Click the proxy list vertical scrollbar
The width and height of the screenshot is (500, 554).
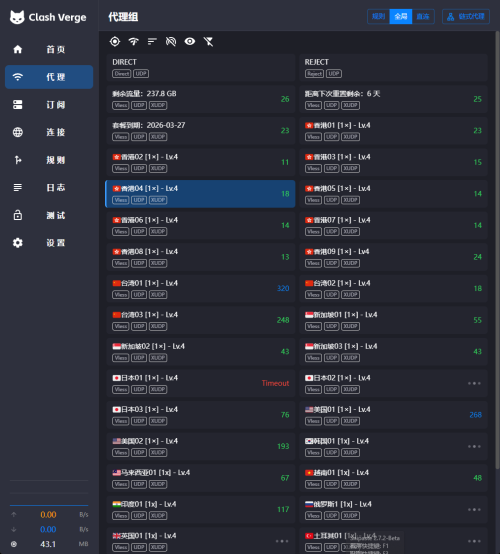coord(497,251)
